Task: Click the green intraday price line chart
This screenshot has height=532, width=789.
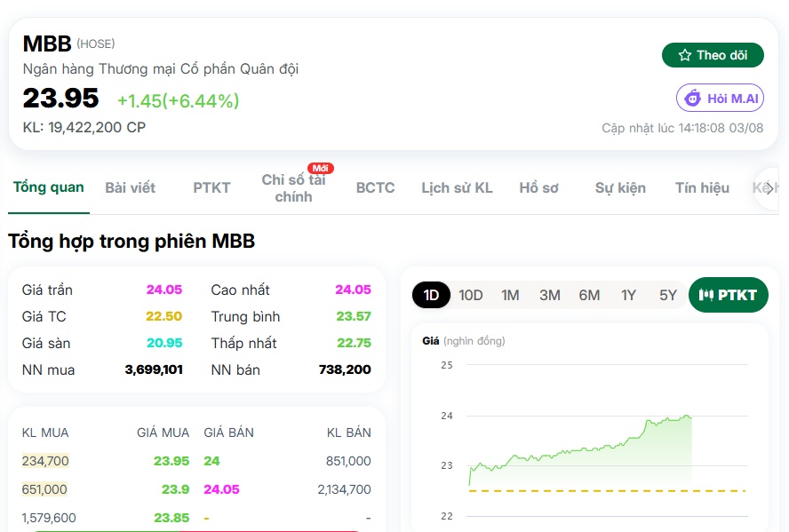Action: pos(581,449)
